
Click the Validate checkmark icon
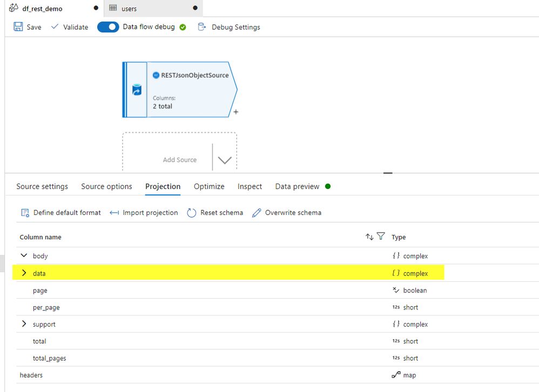tap(55, 26)
